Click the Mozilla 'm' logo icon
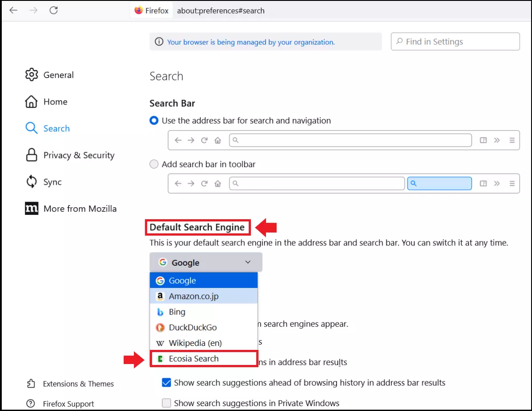The width and height of the screenshot is (532, 411). [x=31, y=209]
